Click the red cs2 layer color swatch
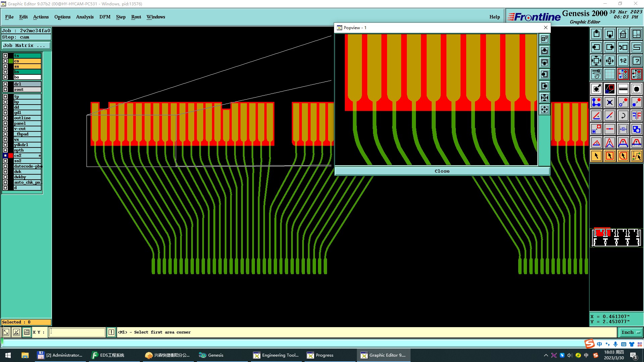 pyautogui.click(x=11, y=156)
